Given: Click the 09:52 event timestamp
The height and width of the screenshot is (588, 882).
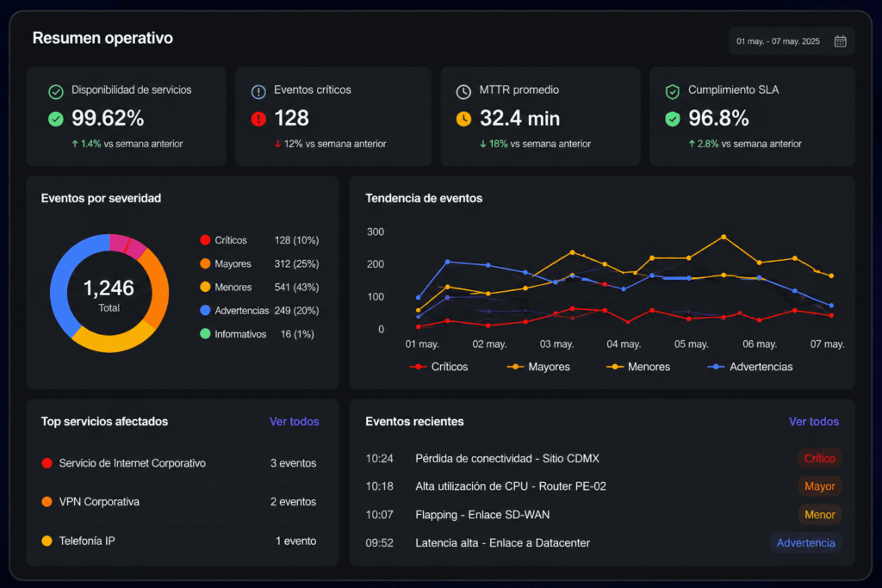Looking at the screenshot, I should click(x=380, y=543).
